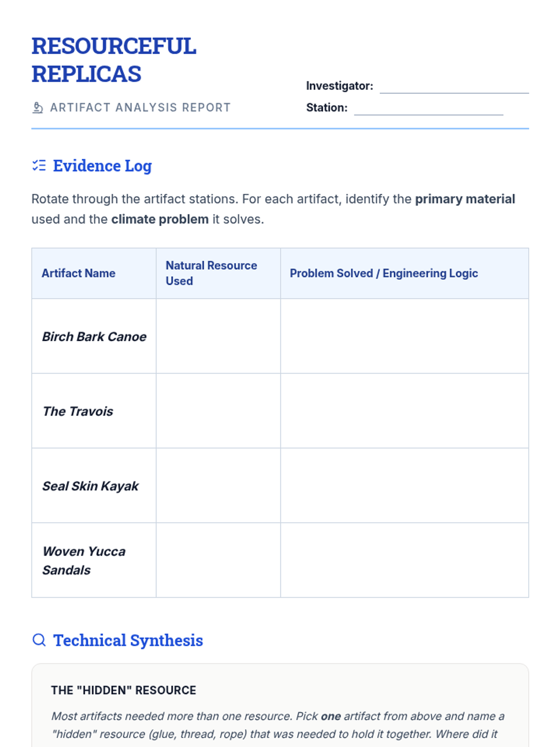This screenshot has width=560, height=747.
Task: Click the microscope icon beside Artifact Analysis Report
Action: click(x=38, y=108)
